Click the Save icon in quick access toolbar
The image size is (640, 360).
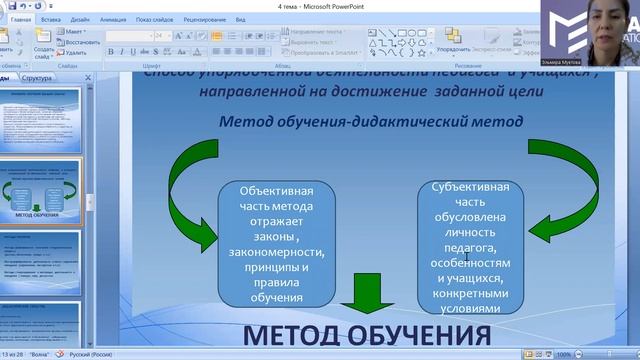click(12, 6)
